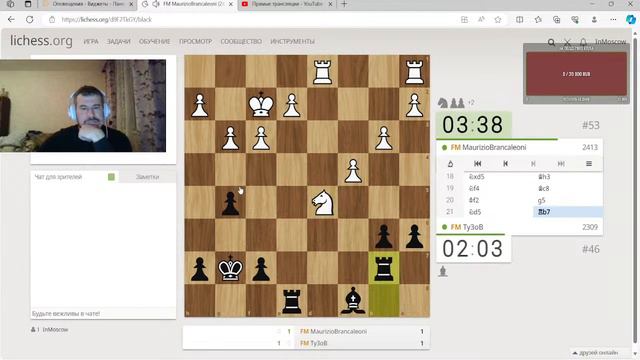Jump to last move

[561, 164]
